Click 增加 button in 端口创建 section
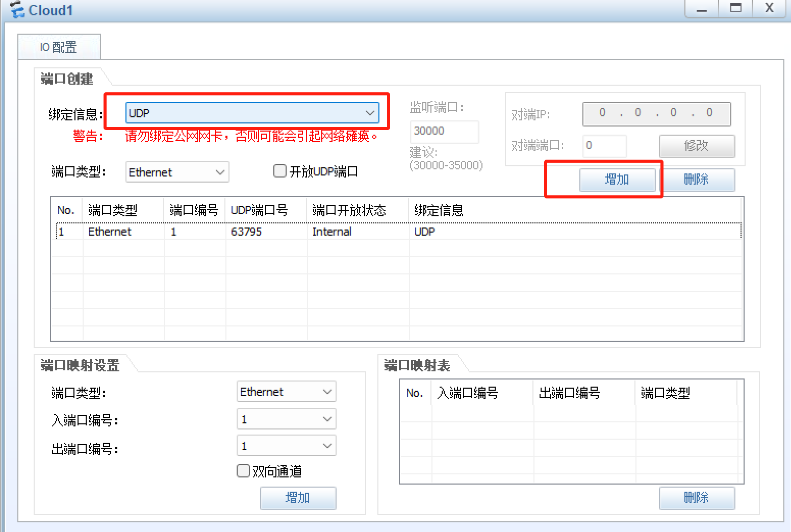 (x=617, y=180)
